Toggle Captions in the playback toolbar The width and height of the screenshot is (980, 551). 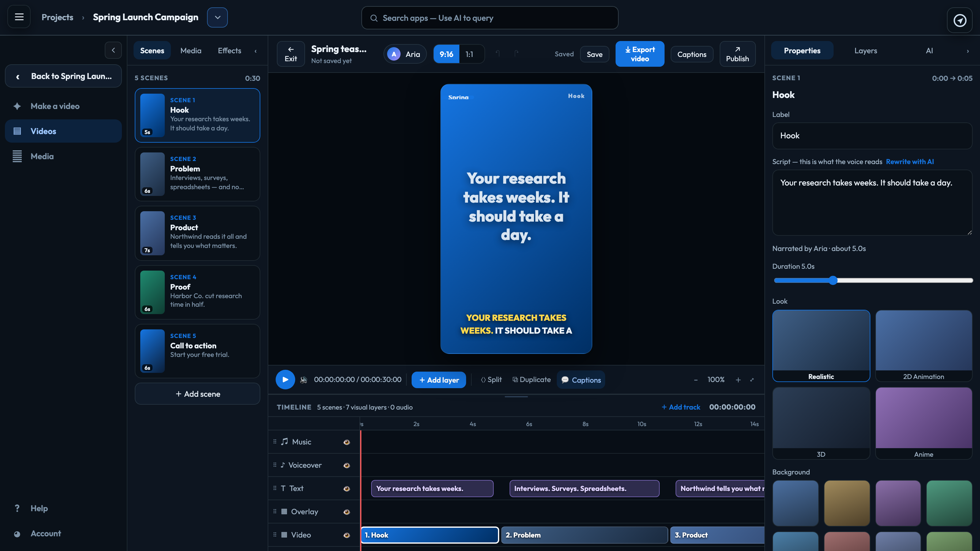[581, 380]
